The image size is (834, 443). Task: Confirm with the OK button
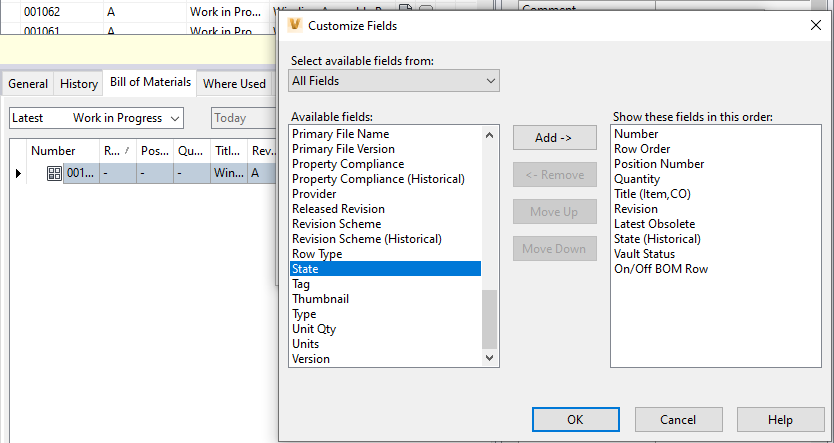(575, 420)
